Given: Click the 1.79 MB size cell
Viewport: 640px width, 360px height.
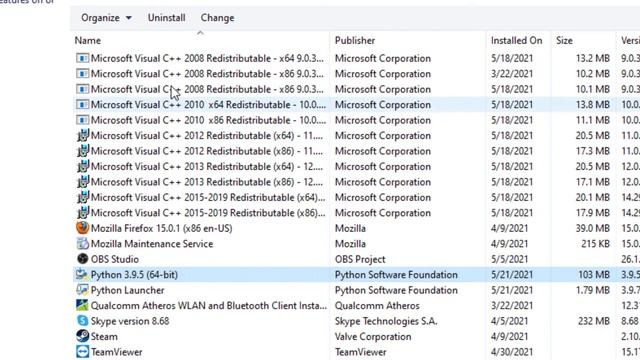Looking at the screenshot, I should (593, 290).
